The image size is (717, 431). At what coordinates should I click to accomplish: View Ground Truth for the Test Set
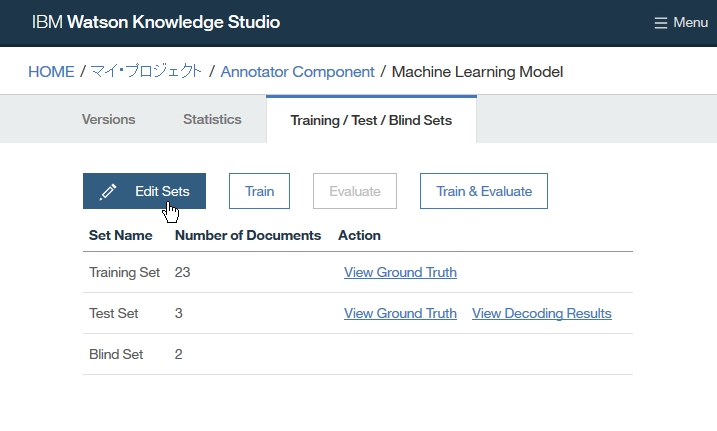400,313
